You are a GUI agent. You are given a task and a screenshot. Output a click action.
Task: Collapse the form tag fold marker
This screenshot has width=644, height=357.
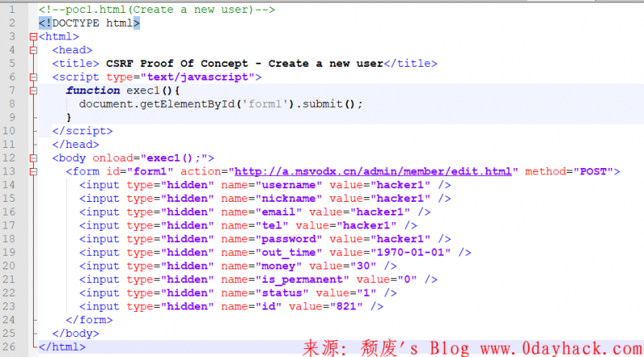[x=34, y=171]
